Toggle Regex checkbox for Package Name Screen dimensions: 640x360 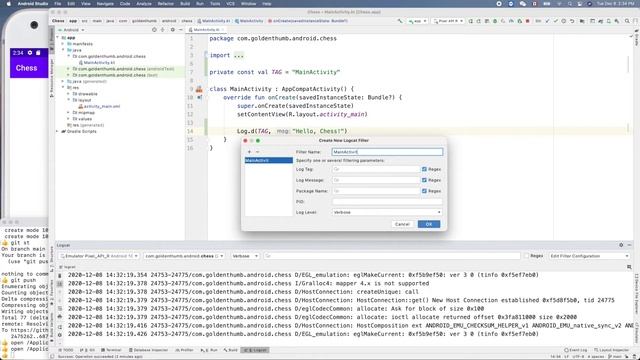click(x=424, y=191)
